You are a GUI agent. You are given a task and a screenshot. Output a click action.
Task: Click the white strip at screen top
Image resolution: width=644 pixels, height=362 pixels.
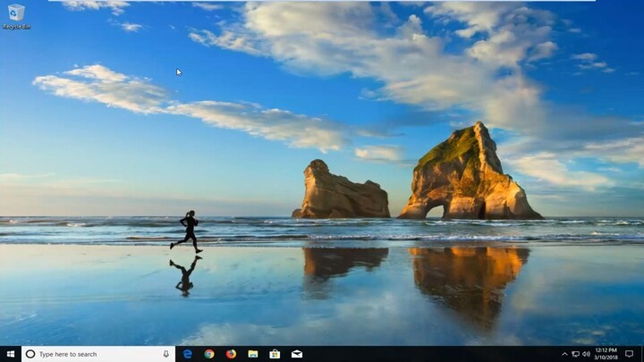322,1
